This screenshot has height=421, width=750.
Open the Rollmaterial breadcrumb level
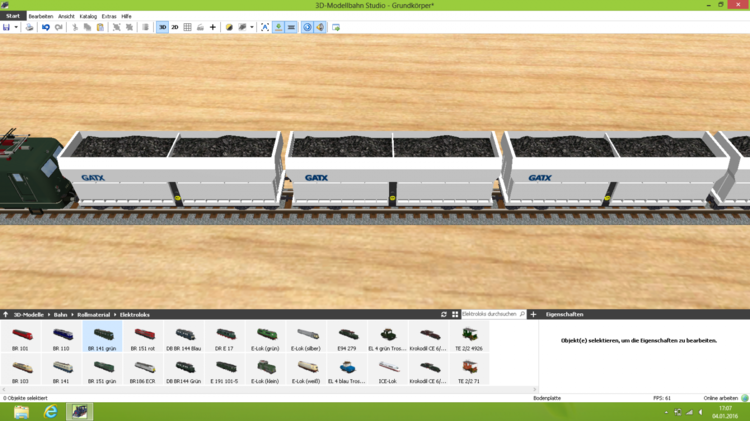pyautogui.click(x=97, y=314)
